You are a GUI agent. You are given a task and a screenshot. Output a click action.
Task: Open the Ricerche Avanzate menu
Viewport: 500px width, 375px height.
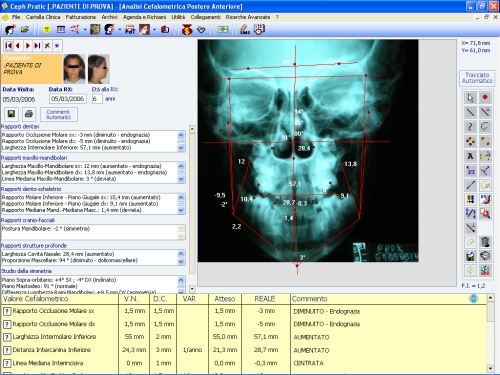248,17
